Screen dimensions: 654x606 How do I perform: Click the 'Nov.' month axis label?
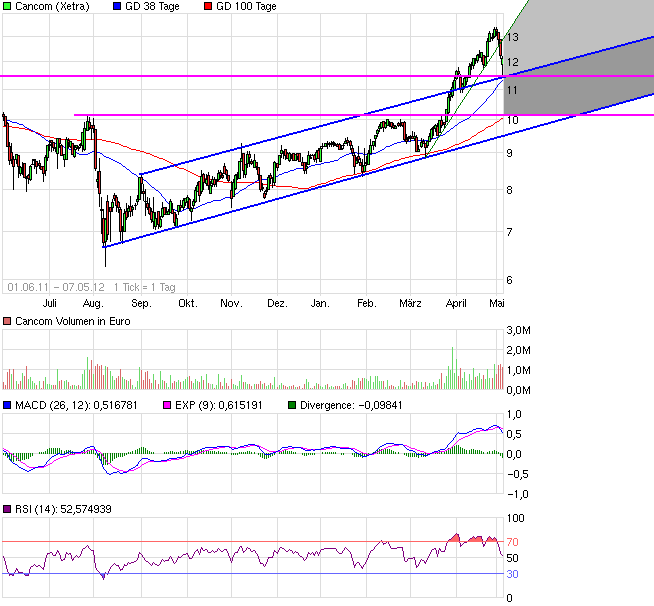[x=231, y=303]
